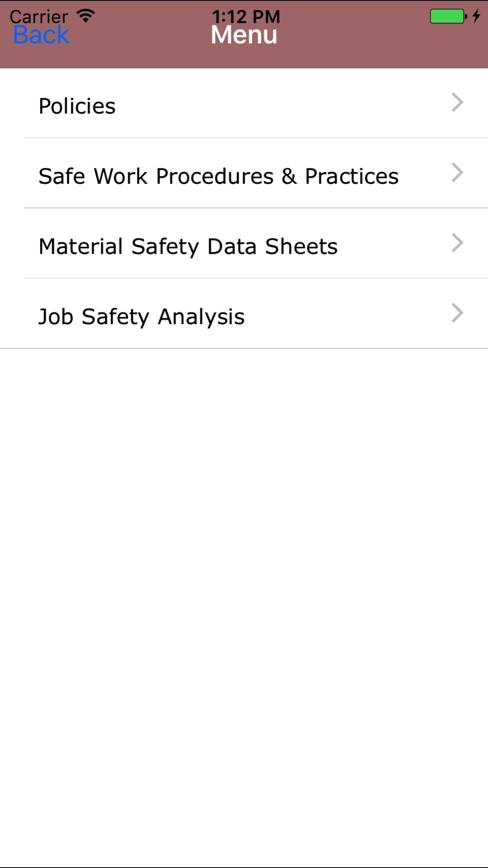This screenshot has height=868, width=488.
Task: Expand Safe Work Procedures & Practices arrow
Action: 457,173
